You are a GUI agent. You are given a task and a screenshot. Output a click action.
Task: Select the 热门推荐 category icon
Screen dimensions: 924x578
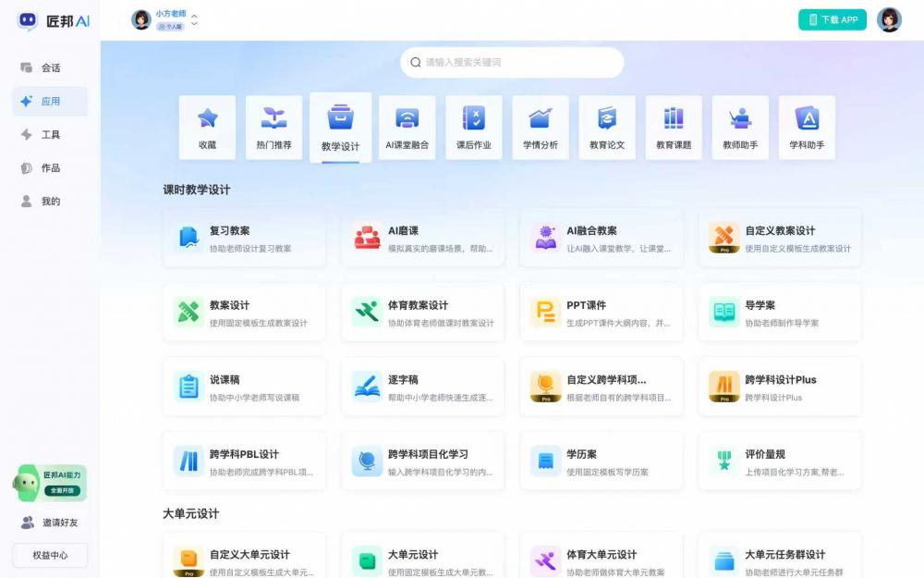point(274,118)
